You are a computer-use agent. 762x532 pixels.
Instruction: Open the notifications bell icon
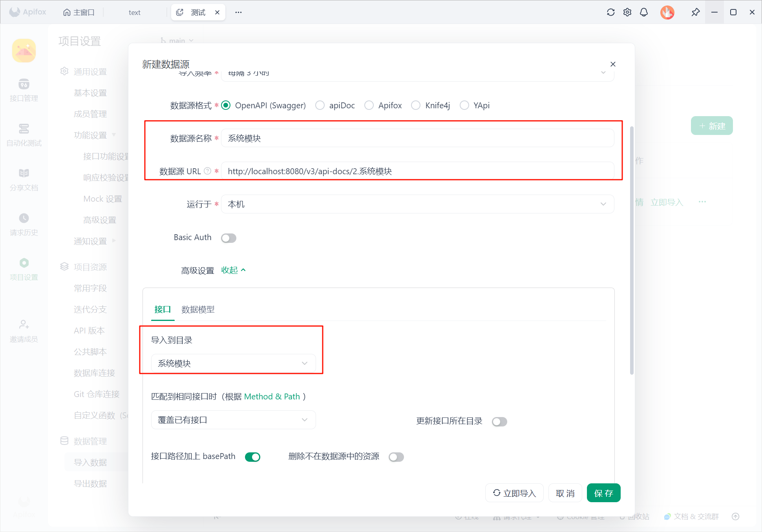click(644, 12)
